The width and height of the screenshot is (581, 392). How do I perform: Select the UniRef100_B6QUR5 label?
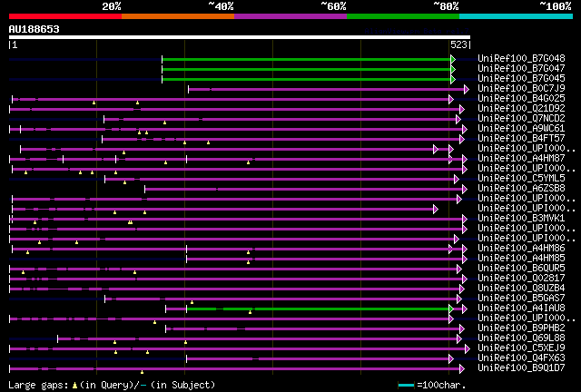(521, 269)
